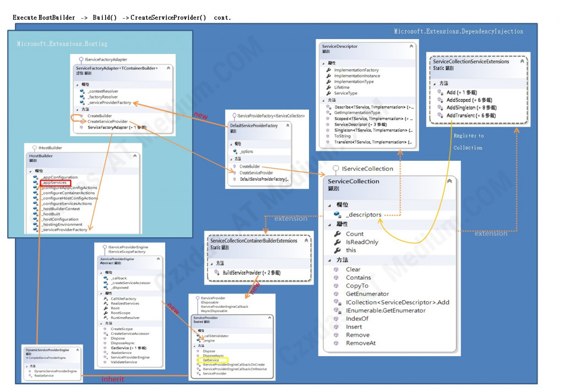The width and height of the screenshot is (564, 392).
Task: Click the method cube icon beside Insert
Action: point(337,327)
